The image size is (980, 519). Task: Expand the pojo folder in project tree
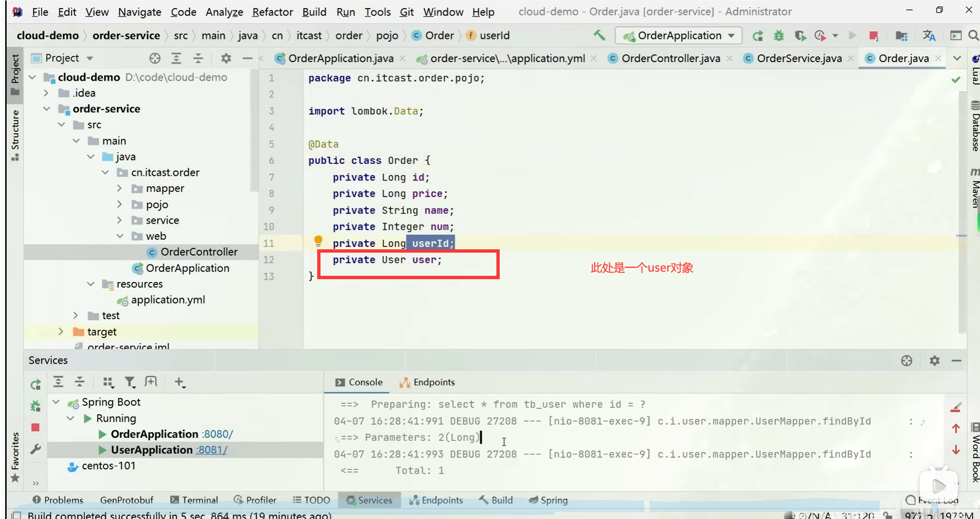click(x=119, y=204)
